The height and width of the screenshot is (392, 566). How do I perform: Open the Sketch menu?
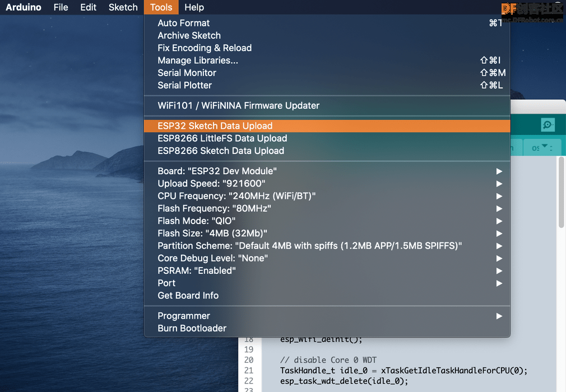pyautogui.click(x=123, y=7)
